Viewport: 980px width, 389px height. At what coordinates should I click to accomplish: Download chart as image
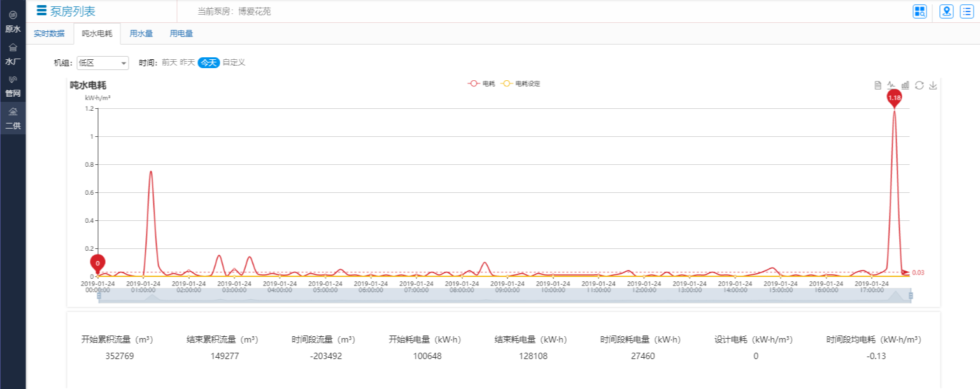(933, 85)
